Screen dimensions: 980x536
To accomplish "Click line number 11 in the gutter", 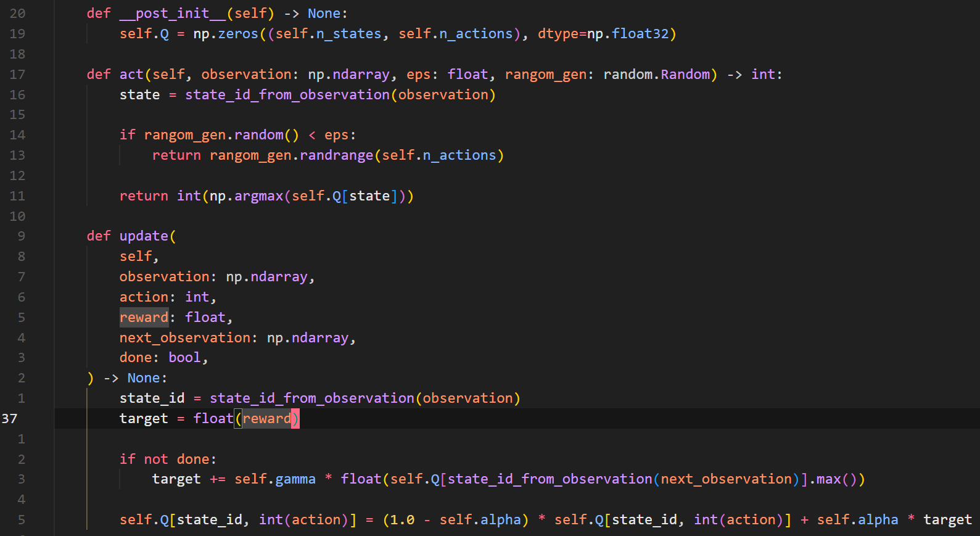I will point(17,196).
